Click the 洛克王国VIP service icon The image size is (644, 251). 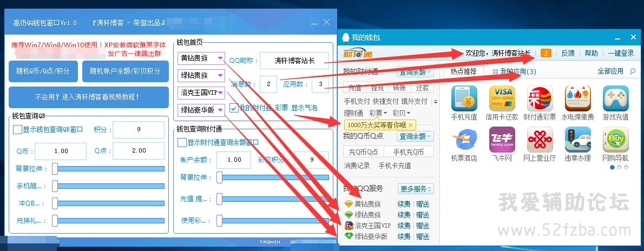coord(349,226)
